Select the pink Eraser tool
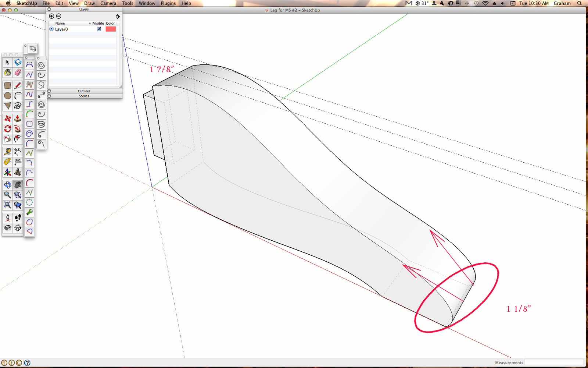The width and height of the screenshot is (588, 368). pos(18,72)
